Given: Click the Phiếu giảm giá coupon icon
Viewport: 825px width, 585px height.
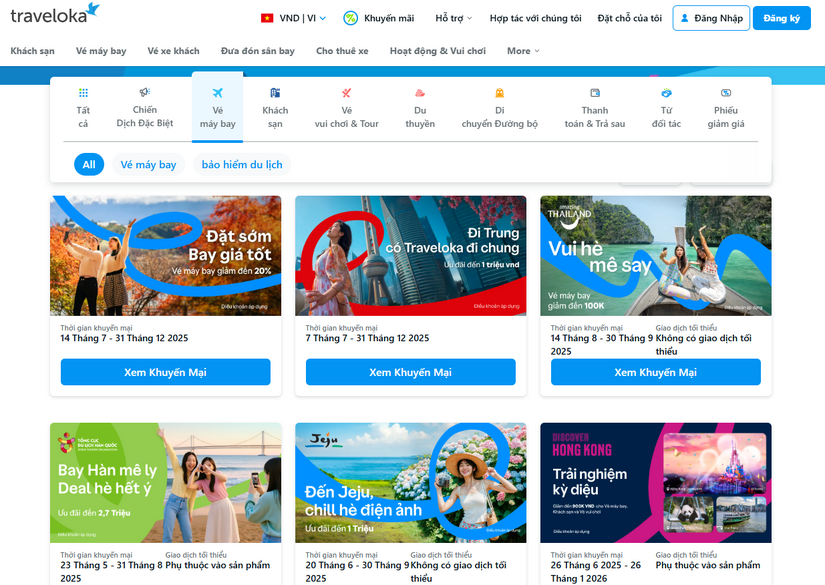Looking at the screenshot, I should [726, 93].
